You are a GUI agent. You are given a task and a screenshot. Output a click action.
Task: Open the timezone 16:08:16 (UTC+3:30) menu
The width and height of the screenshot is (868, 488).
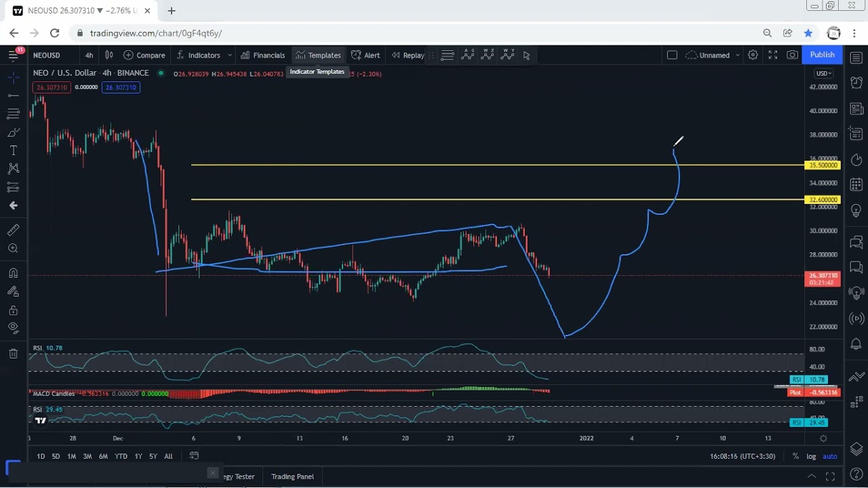[x=743, y=456]
